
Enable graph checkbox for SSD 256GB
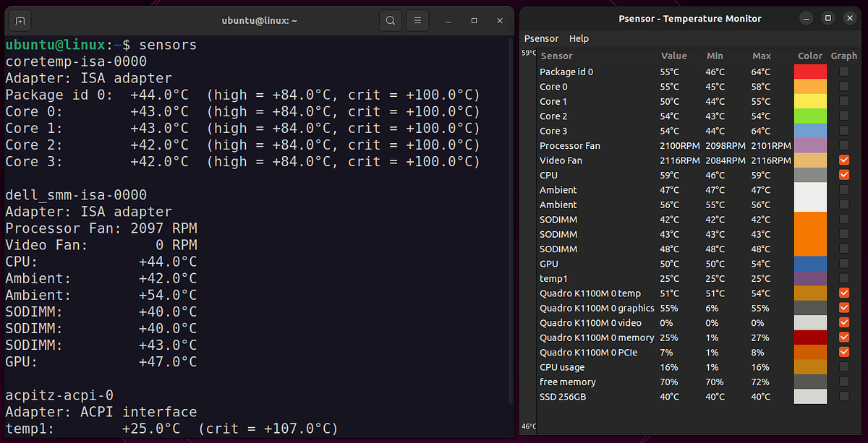click(843, 396)
